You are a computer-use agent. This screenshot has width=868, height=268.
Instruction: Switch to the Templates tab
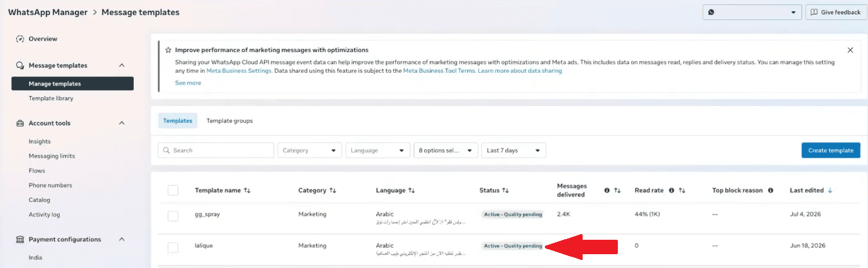pyautogui.click(x=177, y=121)
